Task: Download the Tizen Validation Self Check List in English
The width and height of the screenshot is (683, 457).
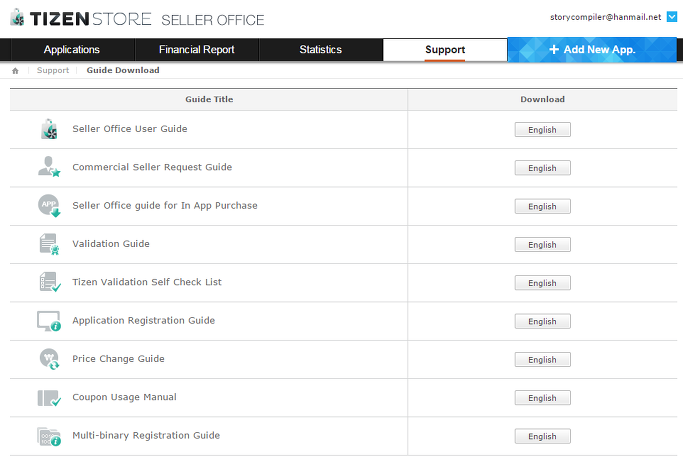Action: click(542, 283)
